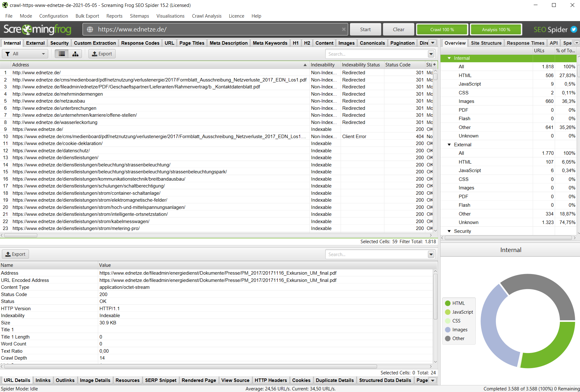Click sort arrow in Address column header
580x392 pixels.
pyautogui.click(x=305, y=65)
